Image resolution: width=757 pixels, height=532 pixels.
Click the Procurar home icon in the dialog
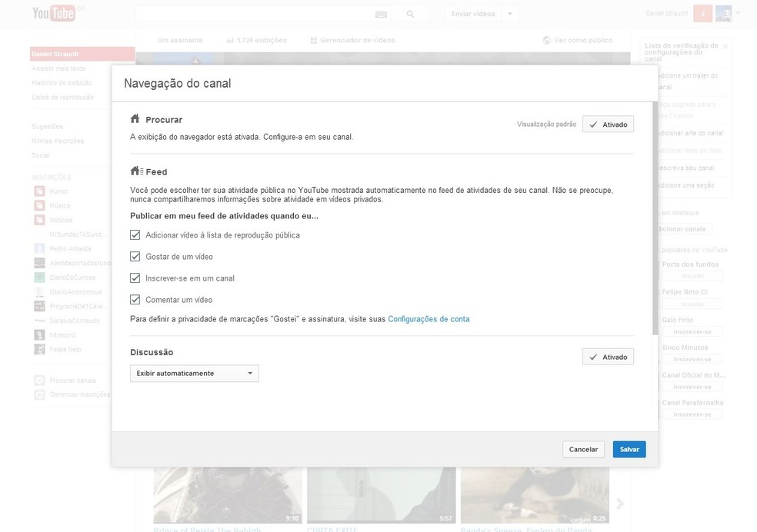coord(135,119)
